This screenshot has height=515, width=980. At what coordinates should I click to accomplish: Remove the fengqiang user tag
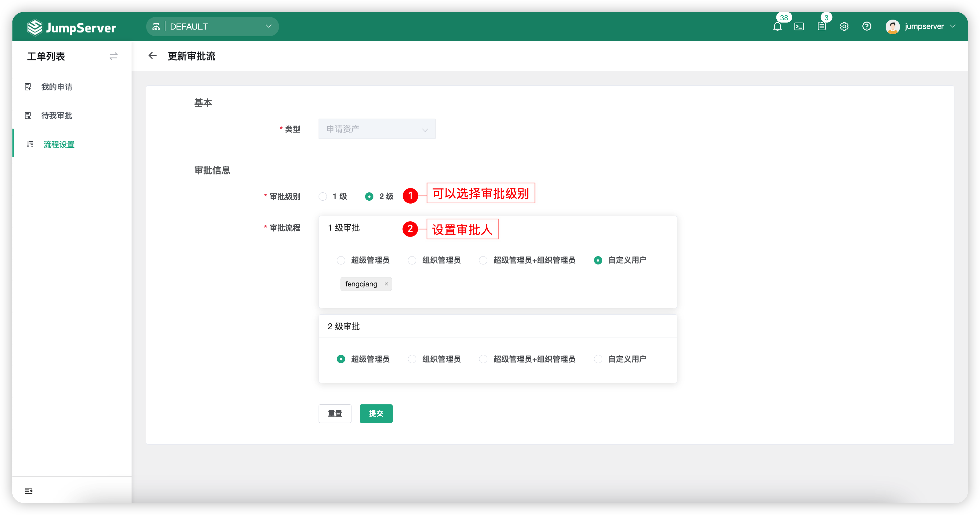(387, 284)
